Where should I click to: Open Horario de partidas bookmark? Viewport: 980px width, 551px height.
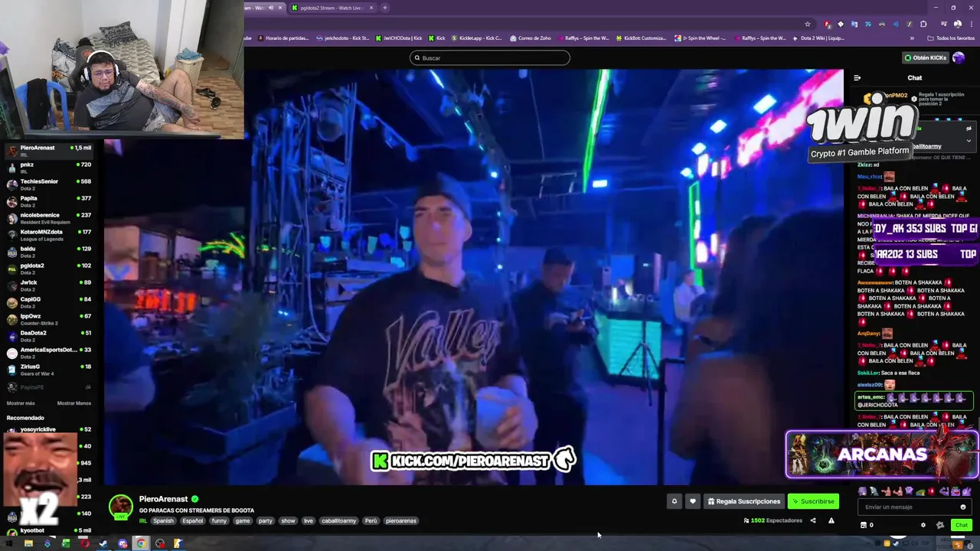point(283,37)
